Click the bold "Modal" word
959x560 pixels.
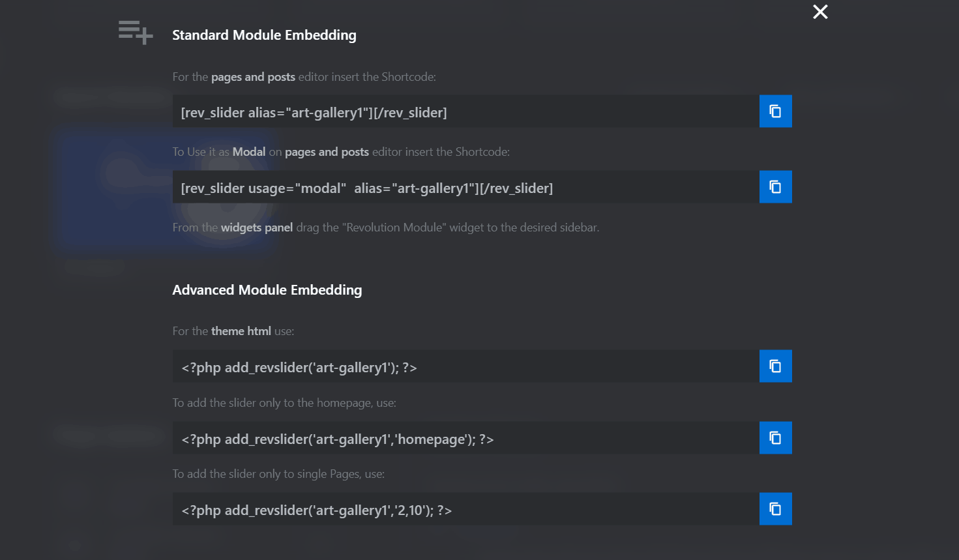click(249, 152)
